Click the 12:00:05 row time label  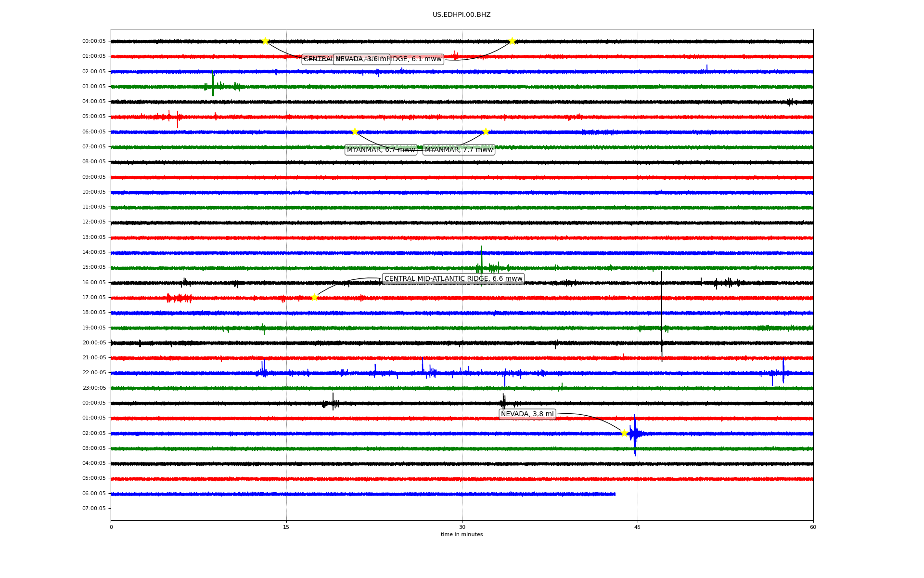tap(93, 222)
